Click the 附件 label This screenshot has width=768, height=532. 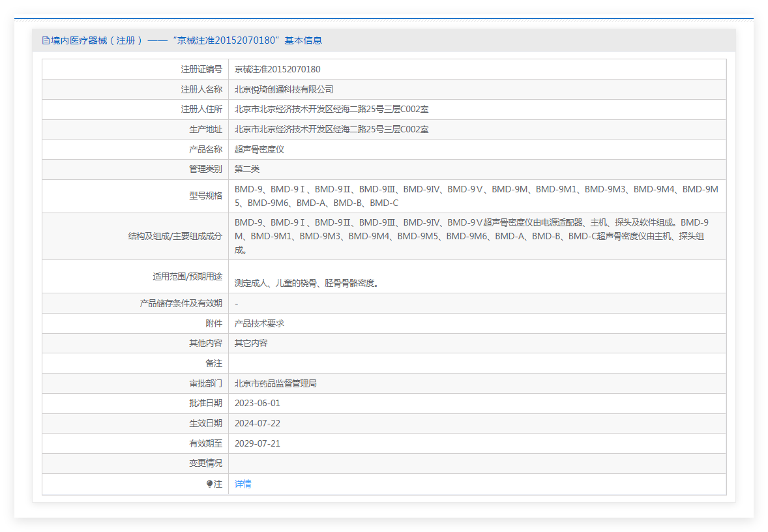pos(214,324)
